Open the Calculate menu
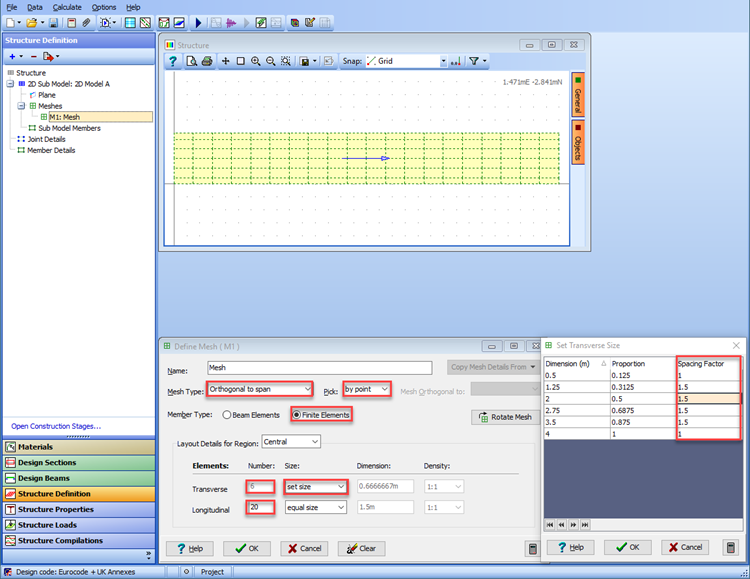 67,7
